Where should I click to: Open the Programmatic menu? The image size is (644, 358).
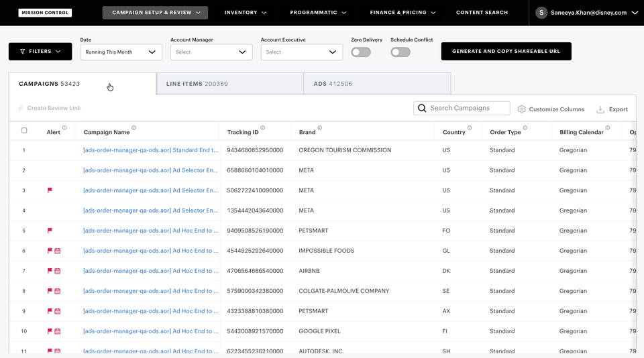(318, 13)
